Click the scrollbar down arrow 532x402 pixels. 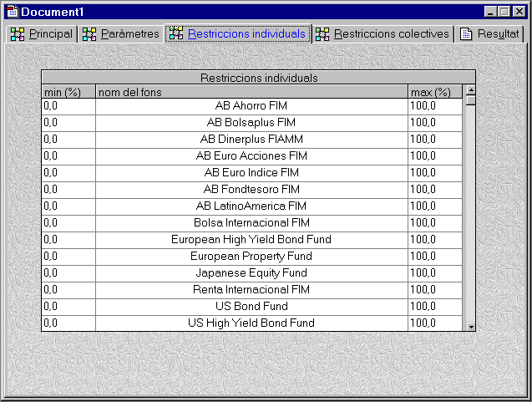point(470,327)
